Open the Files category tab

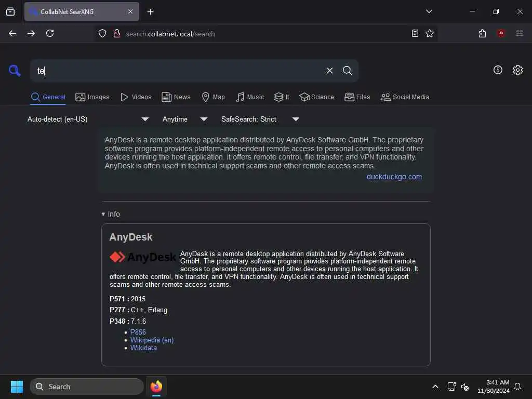357,97
